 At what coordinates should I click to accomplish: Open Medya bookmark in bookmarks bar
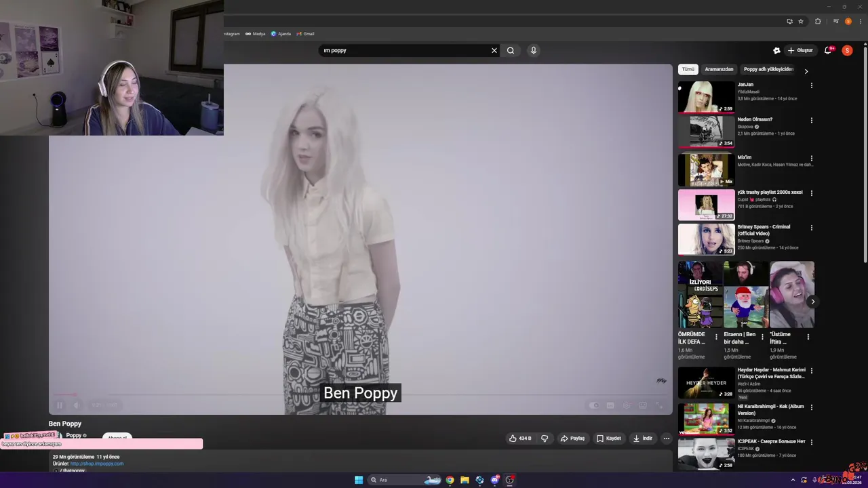pos(256,33)
